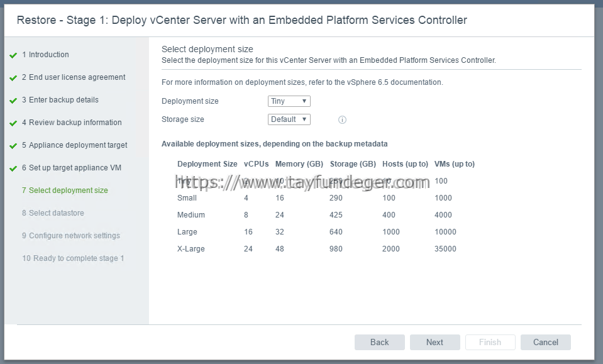Click the Cancel button
This screenshot has width=603, height=364.
(545, 342)
